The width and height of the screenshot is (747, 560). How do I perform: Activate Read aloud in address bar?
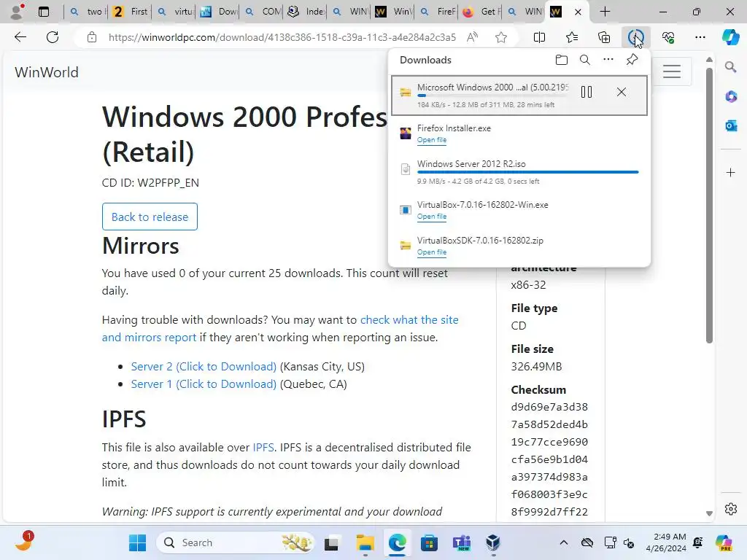(472, 37)
